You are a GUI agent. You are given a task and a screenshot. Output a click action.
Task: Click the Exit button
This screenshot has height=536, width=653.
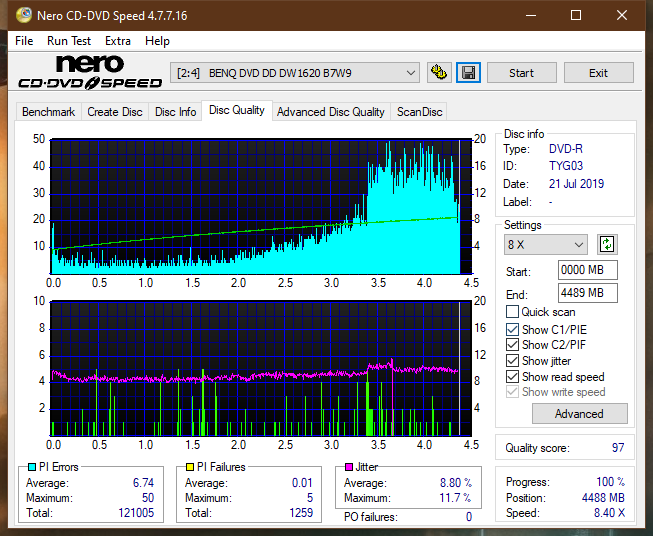coord(598,73)
